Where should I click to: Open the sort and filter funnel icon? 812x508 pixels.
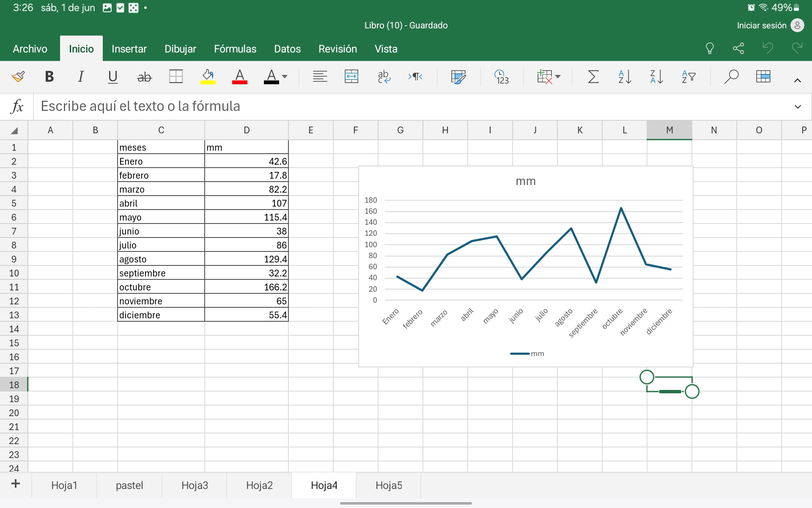[689, 77]
